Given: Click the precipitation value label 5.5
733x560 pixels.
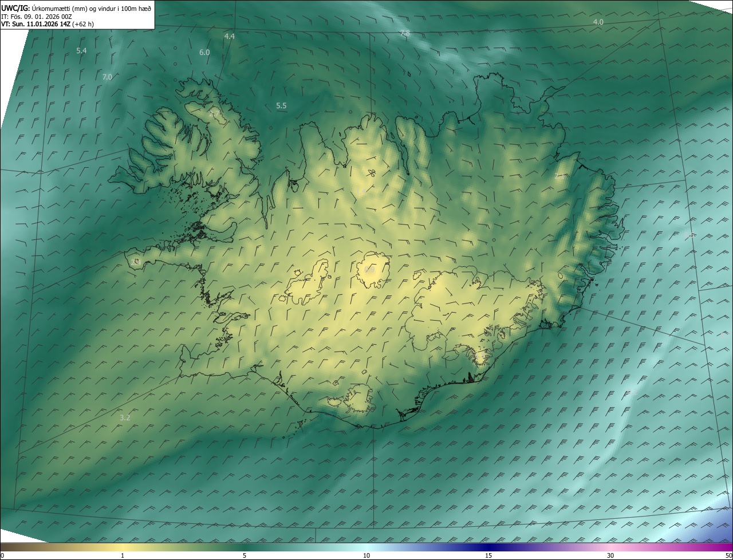Looking at the screenshot, I should [x=281, y=106].
